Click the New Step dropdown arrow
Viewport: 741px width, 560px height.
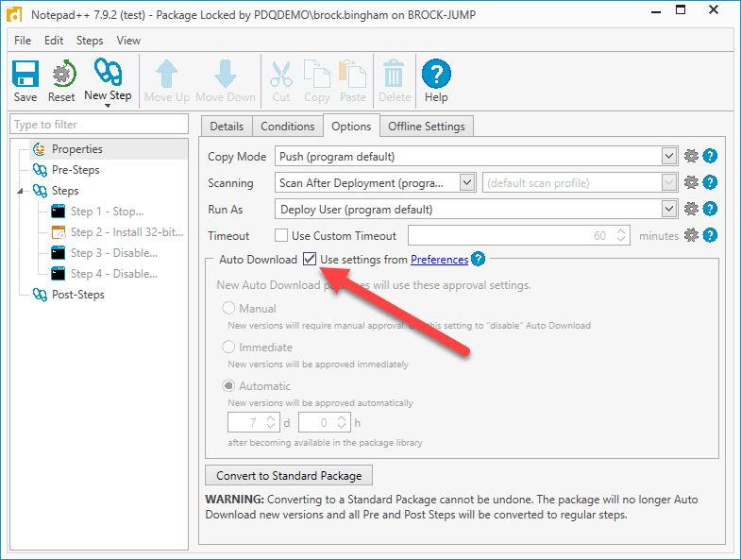[x=108, y=106]
